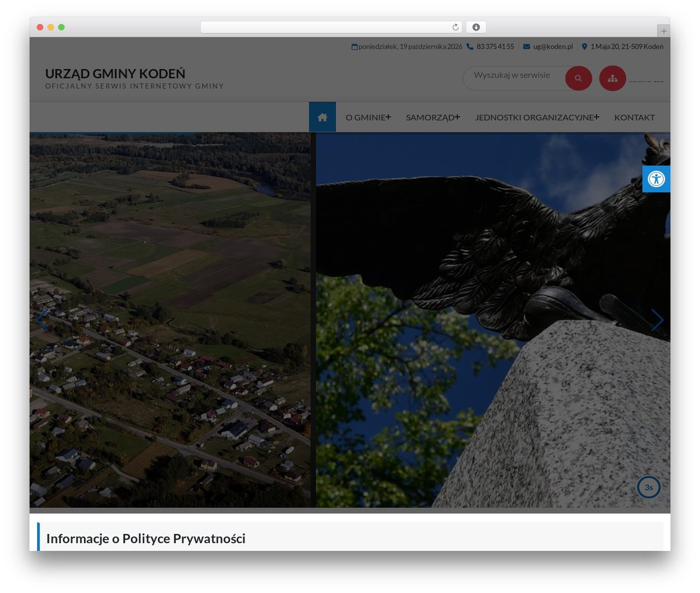Click the browser reload icon
The width and height of the screenshot is (700, 593).
pos(455,27)
